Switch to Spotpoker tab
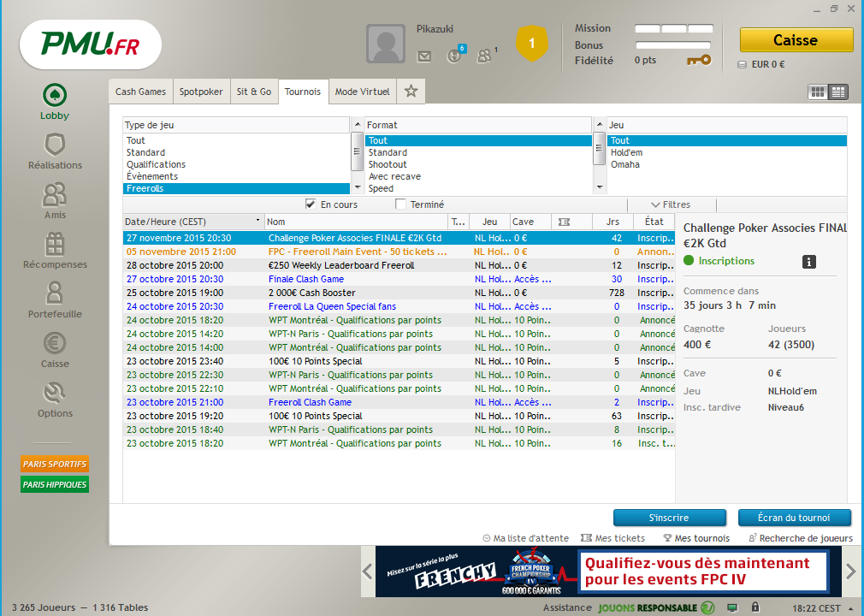Screen dimensions: 864x616 [200, 92]
